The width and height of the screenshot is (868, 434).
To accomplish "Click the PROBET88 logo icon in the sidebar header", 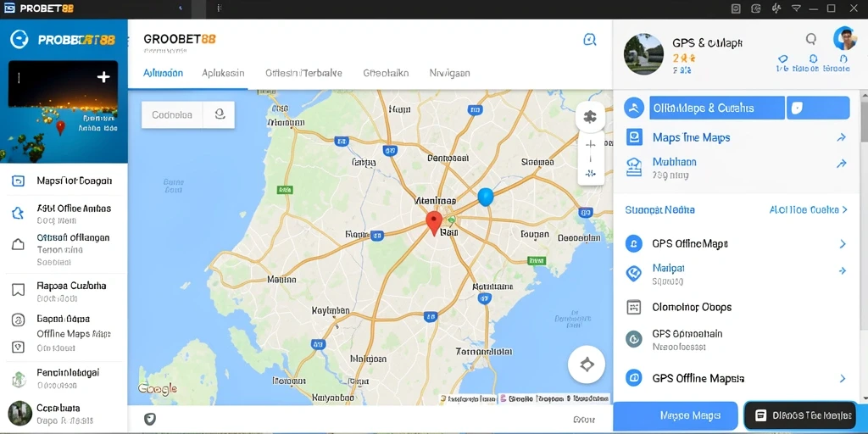I will [19, 39].
